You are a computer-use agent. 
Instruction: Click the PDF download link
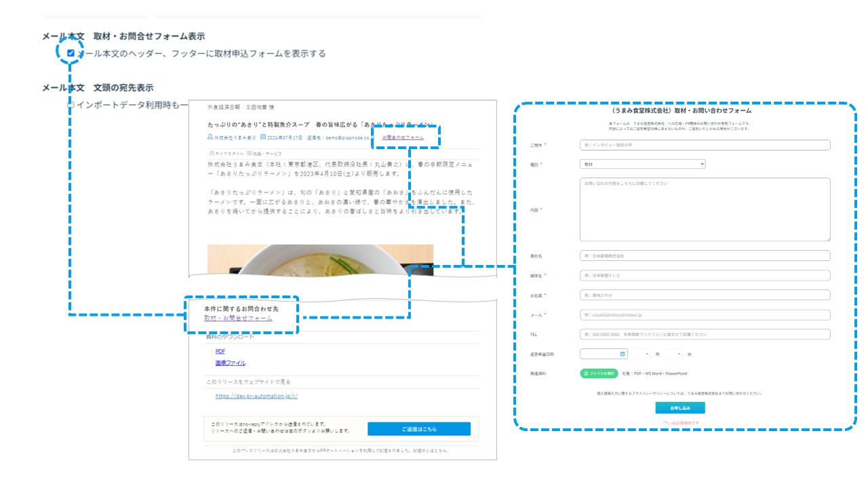pos(220,351)
